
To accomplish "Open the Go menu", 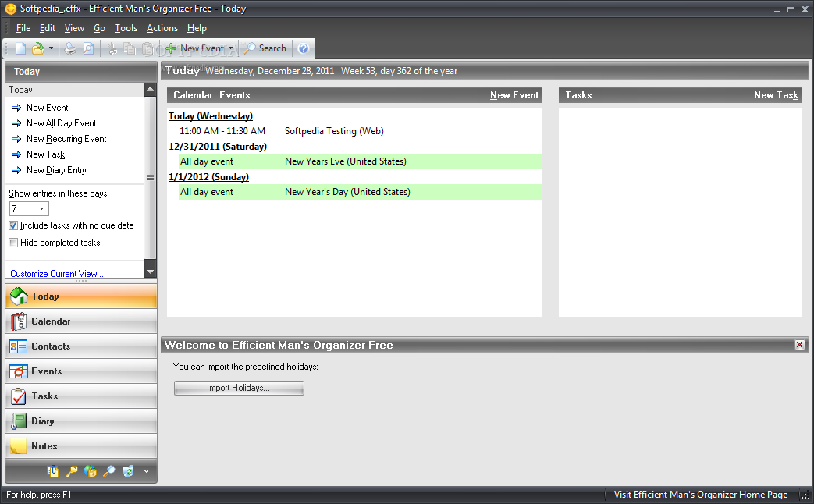I will 99,28.
